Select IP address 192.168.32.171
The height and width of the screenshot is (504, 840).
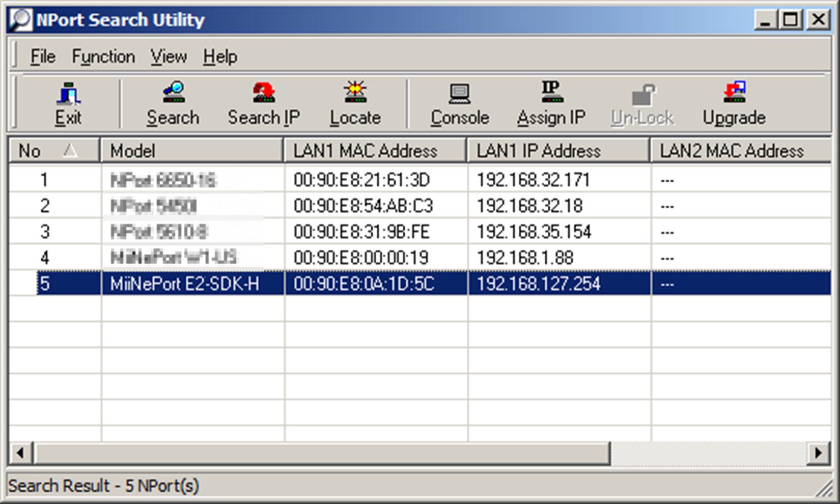pos(533,180)
